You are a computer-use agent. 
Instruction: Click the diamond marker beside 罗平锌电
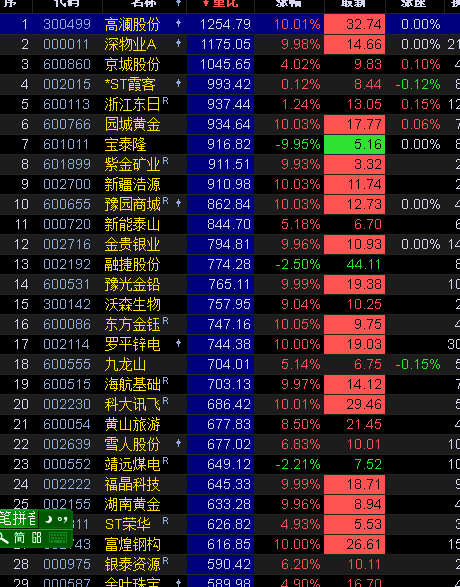pos(179,343)
